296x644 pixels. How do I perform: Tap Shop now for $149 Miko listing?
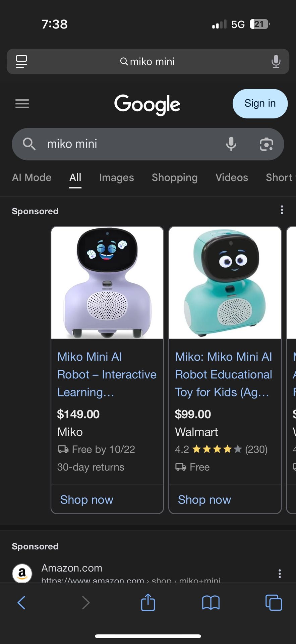pos(87,499)
